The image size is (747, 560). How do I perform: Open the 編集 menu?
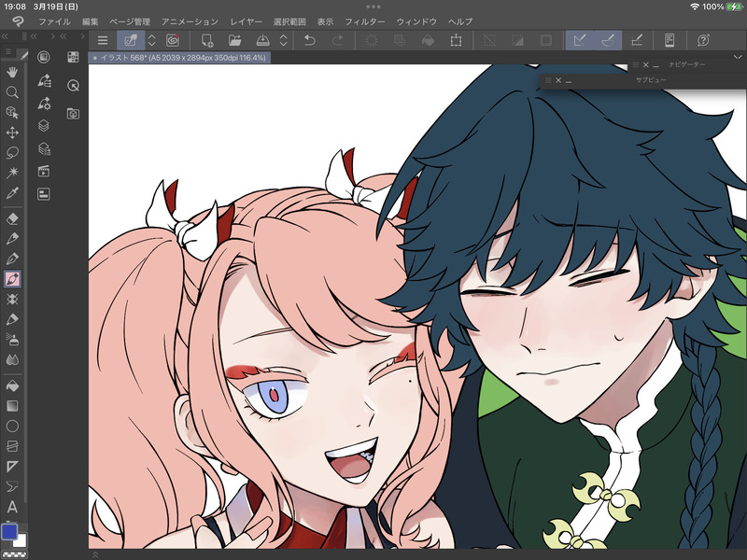tap(90, 21)
